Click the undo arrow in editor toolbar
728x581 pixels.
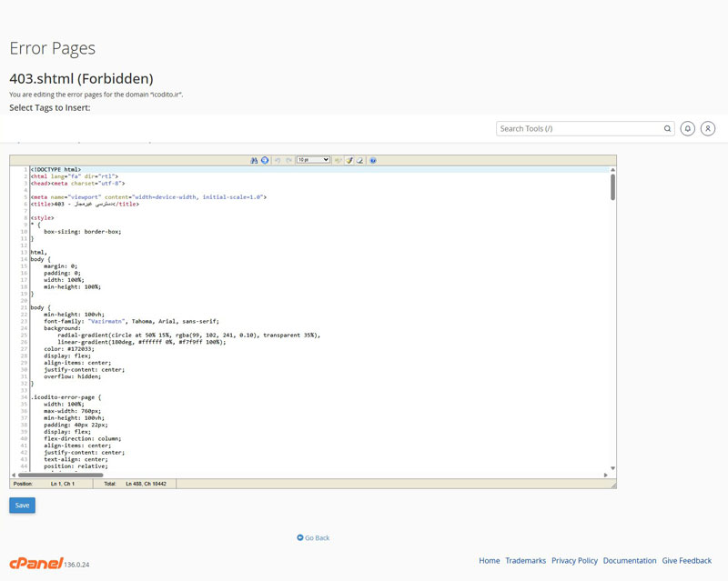coord(278,160)
